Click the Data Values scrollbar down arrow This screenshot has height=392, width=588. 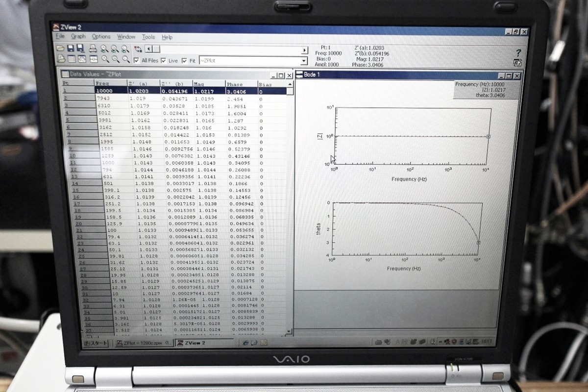click(x=289, y=332)
